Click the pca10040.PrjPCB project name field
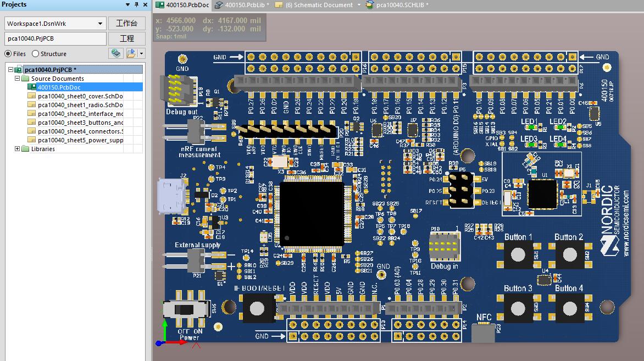 55,38
